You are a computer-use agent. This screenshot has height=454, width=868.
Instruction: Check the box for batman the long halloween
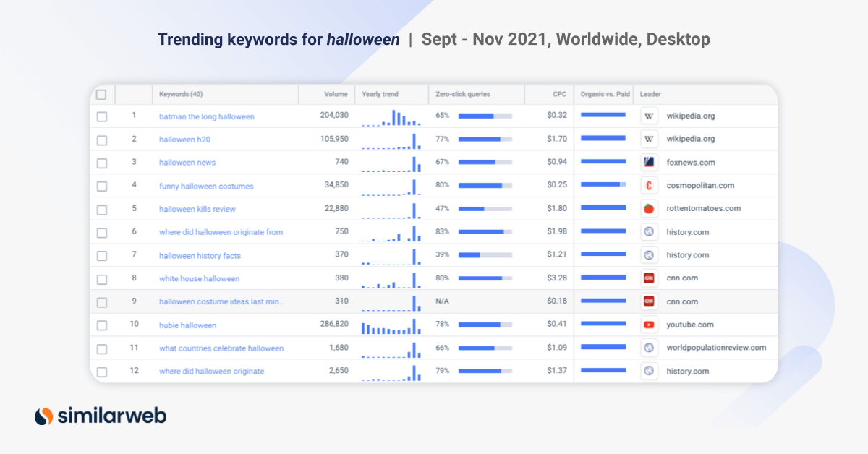(101, 116)
